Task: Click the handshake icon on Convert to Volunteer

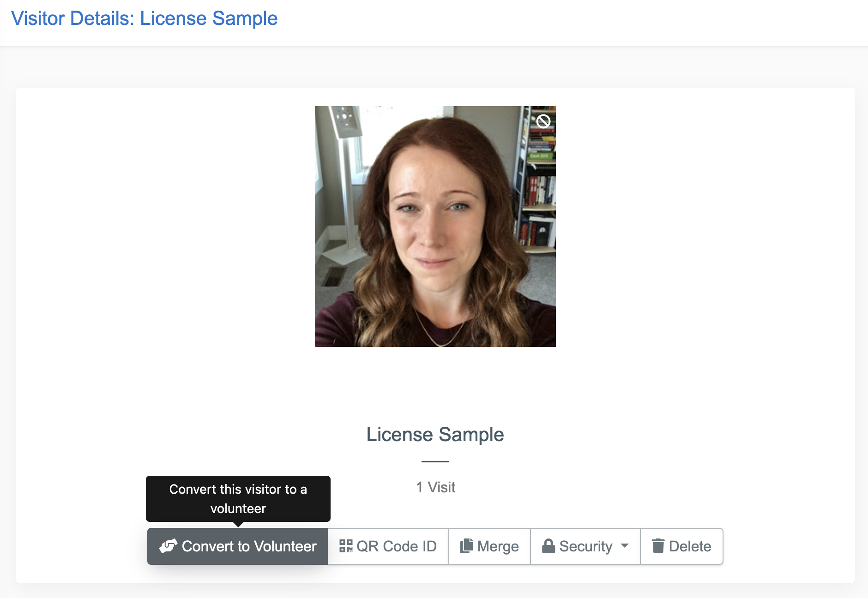Action: [168, 546]
